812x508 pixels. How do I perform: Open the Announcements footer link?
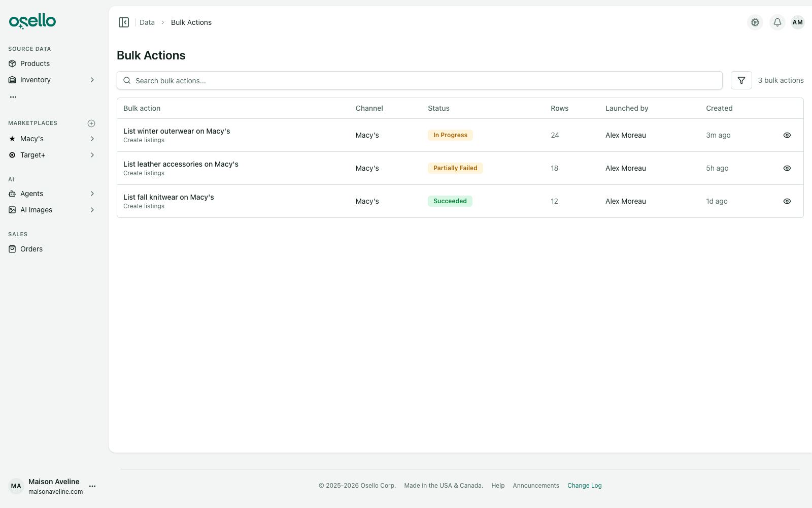click(536, 486)
